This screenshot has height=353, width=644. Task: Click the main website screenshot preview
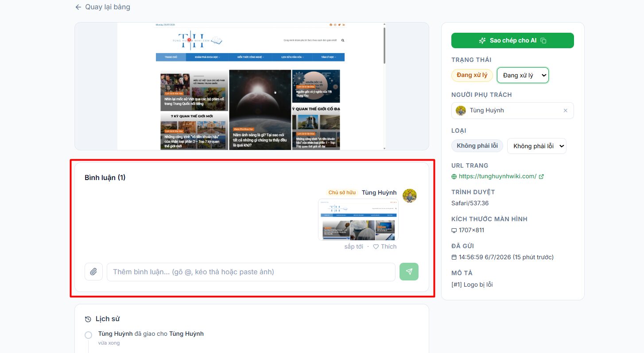point(252,86)
